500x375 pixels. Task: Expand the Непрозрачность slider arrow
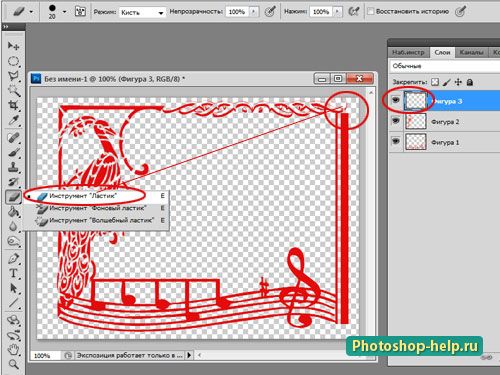pyautogui.click(x=254, y=12)
